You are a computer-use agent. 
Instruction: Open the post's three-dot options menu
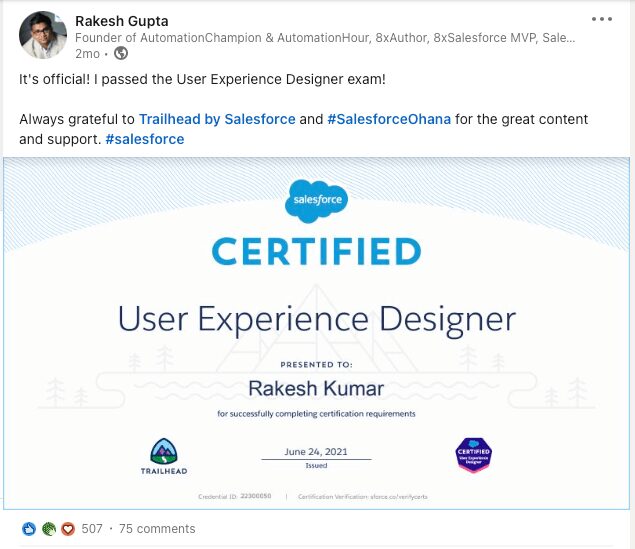[601, 19]
